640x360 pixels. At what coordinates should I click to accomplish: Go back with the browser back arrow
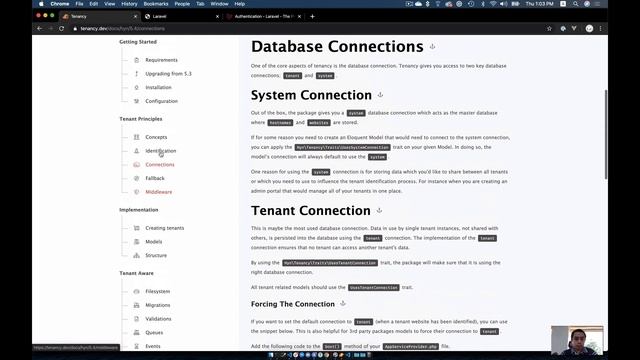40,29
